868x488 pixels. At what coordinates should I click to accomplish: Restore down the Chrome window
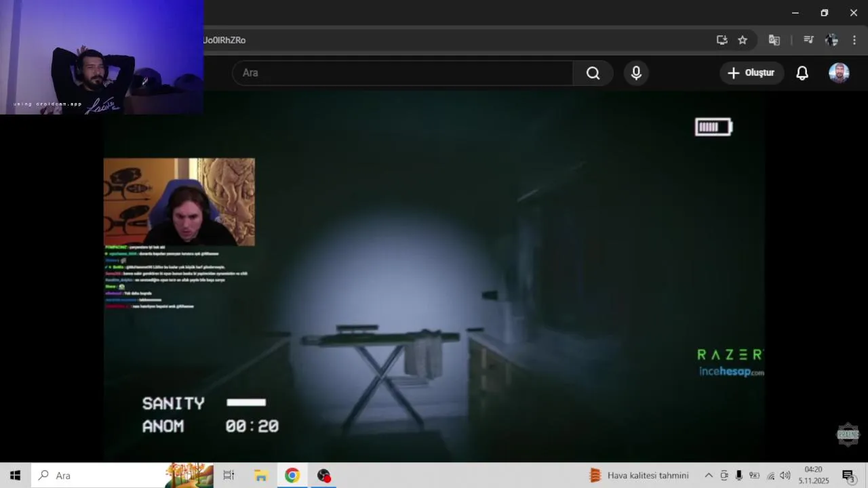tap(824, 12)
